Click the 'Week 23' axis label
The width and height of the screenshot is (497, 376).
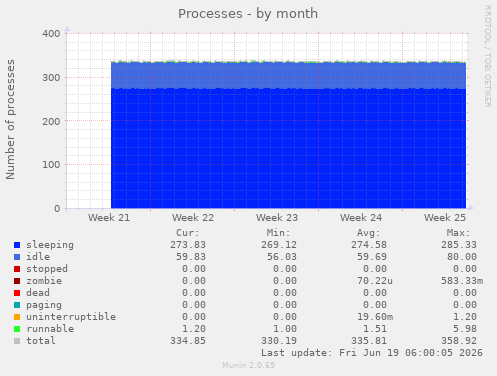277,218
